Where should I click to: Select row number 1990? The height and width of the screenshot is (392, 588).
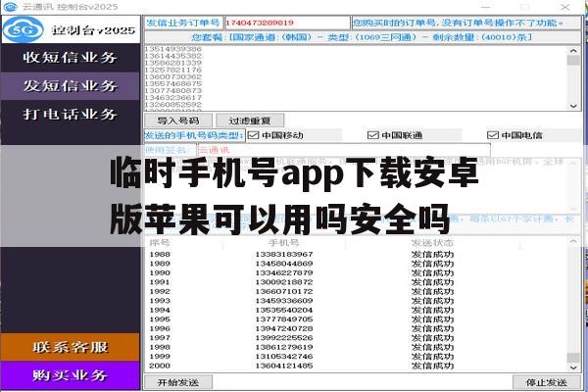click(x=160, y=272)
